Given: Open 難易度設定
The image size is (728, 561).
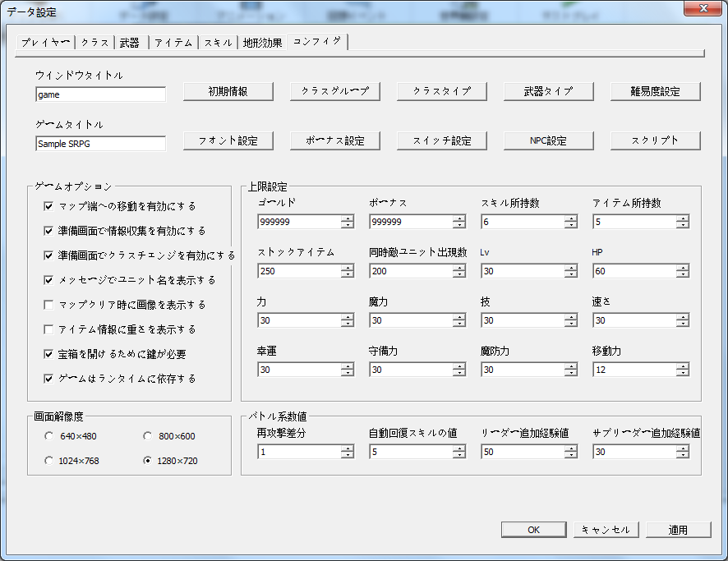Looking at the screenshot, I should tap(655, 91).
